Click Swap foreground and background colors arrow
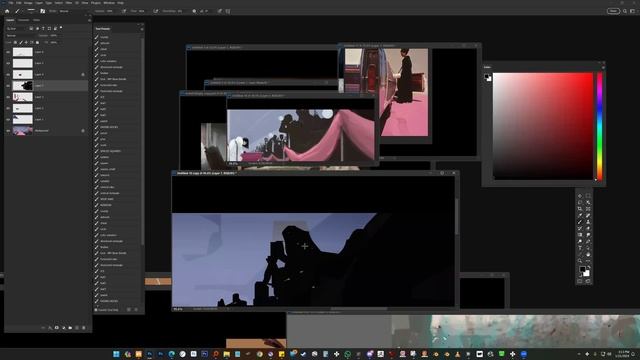The height and width of the screenshot is (360, 640). click(x=589, y=267)
